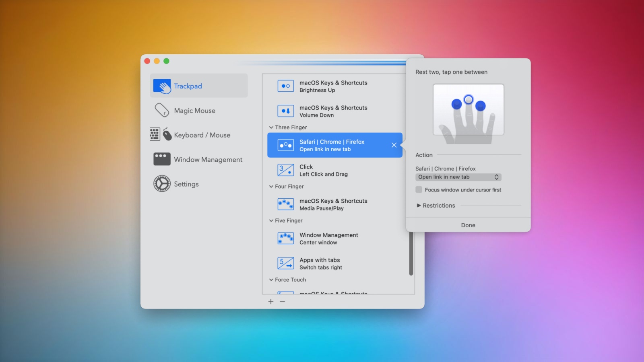644x362 pixels.
Task: Click the Open link in new tab gesture icon
Action: click(285, 145)
